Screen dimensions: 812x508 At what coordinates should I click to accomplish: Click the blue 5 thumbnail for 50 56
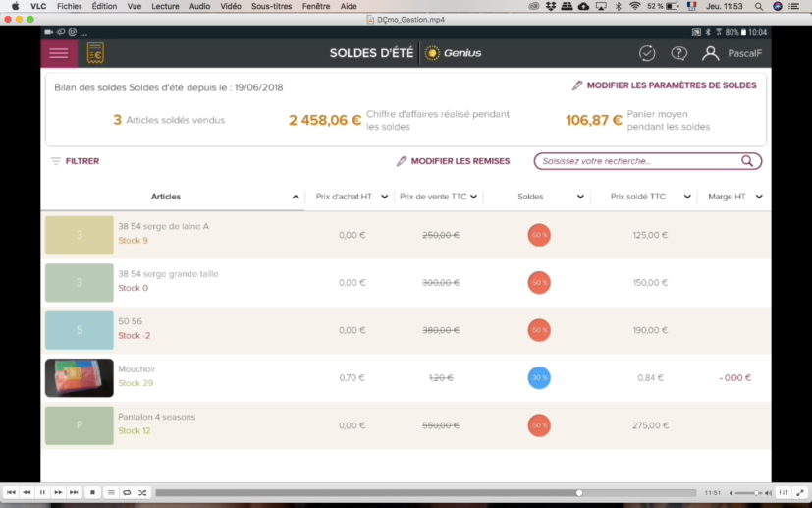coord(80,330)
